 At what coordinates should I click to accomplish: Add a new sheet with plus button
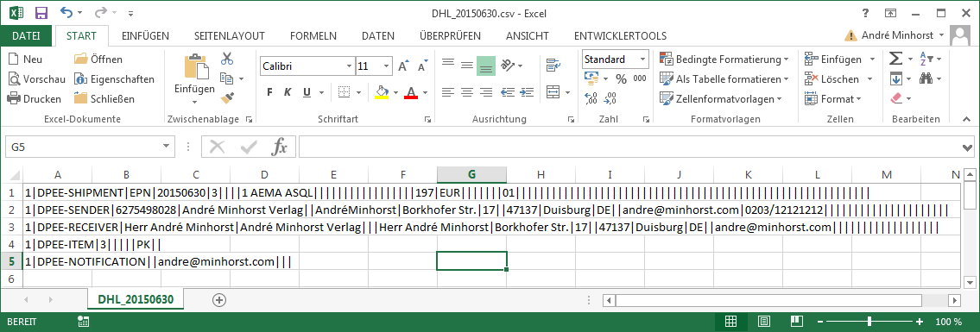pos(218,299)
